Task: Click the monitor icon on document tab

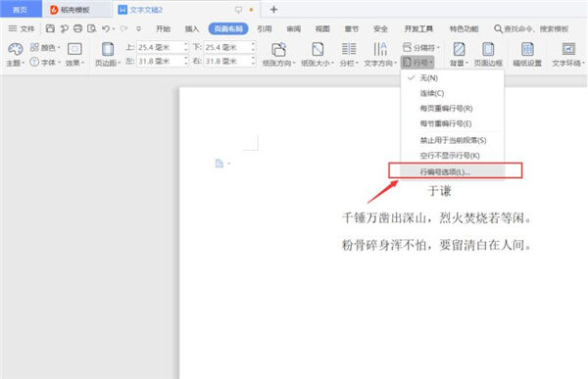Action: [238, 10]
